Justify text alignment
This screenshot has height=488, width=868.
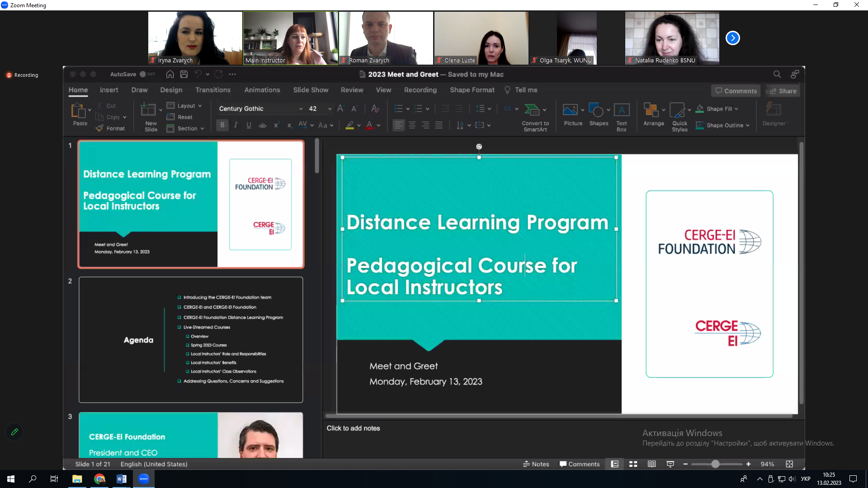coord(439,125)
